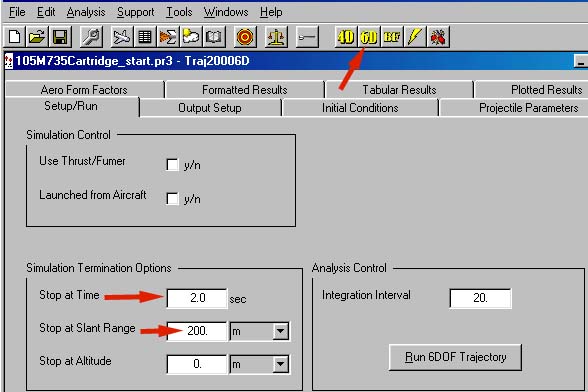Click the Stop at Time input field
Image resolution: width=588 pixels, height=392 pixels.
197,298
